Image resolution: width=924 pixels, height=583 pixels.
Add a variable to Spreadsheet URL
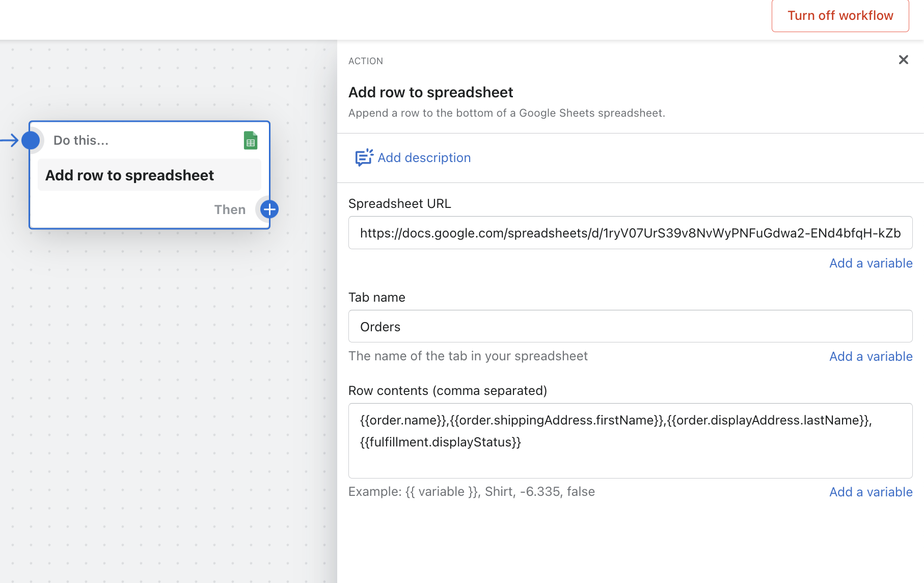(x=871, y=263)
